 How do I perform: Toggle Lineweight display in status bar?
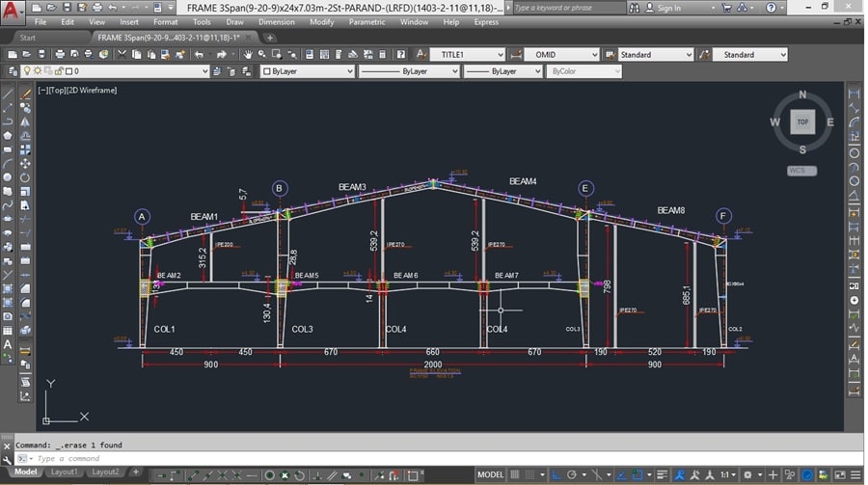(x=662, y=474)
